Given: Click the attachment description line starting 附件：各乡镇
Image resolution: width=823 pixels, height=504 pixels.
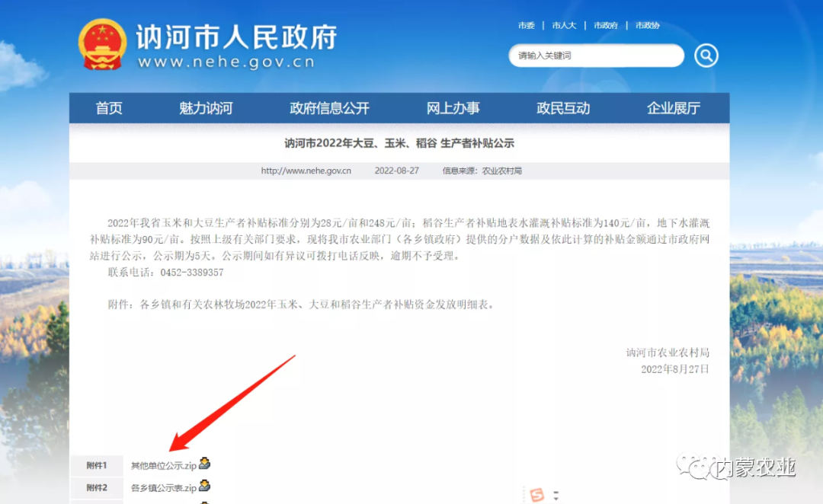Looking at the screenshot, I should pos(301,305).
